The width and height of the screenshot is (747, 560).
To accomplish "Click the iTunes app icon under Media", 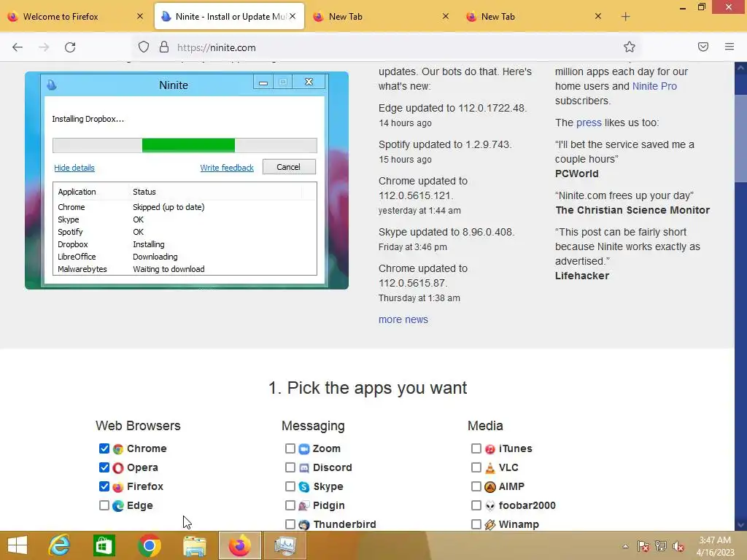I will (490, 448).
